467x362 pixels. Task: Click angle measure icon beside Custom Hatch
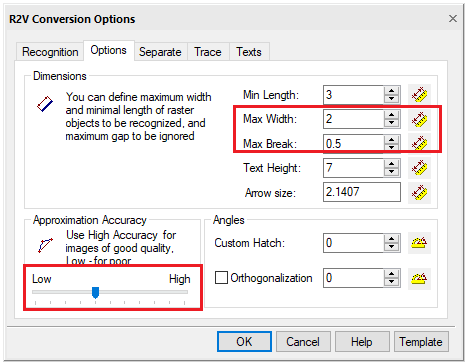[x=419, y=243]
